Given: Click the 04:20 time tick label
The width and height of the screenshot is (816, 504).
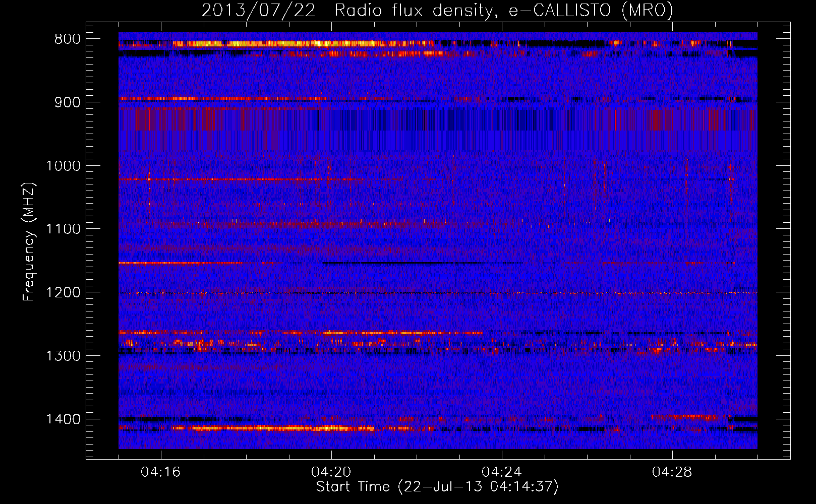Looking at the screenshot, I should point(331,472).
